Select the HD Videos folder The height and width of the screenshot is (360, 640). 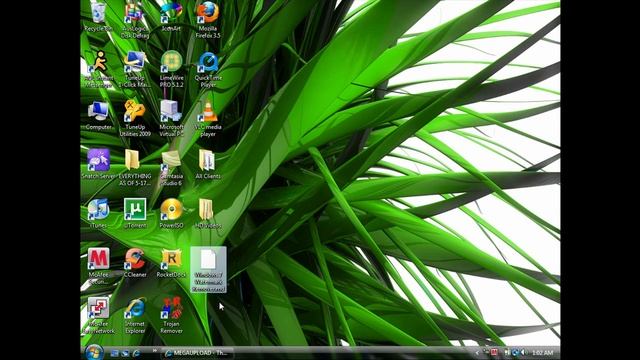point(208,213)
